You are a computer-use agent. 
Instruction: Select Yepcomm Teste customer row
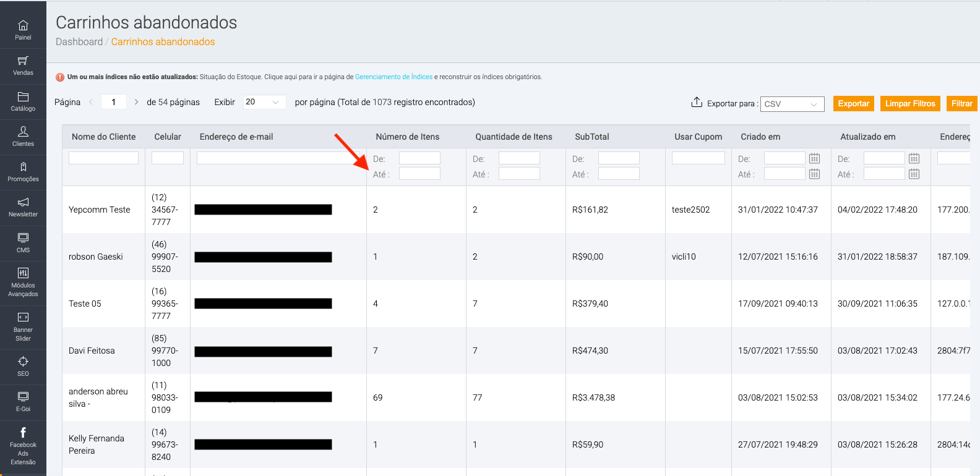click(x=516, y=210)
